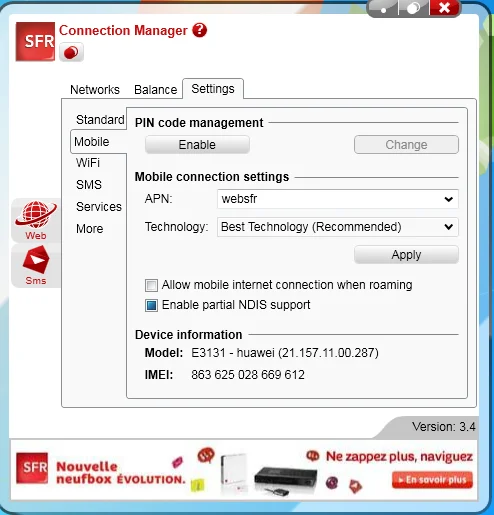Open the Services settings section
Image resolution: width=494 pixels, height=515 pixels.
pyautogui.click(x=99, y=207)
